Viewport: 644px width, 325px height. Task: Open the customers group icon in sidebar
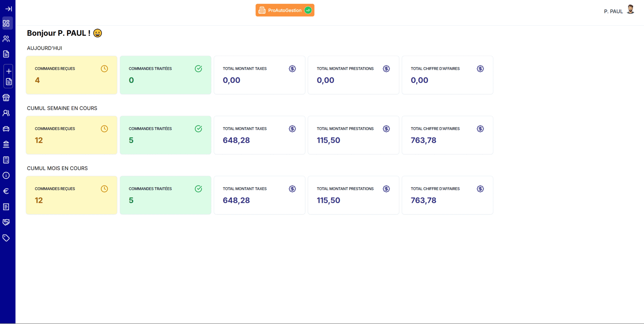(x=6, y=39)
